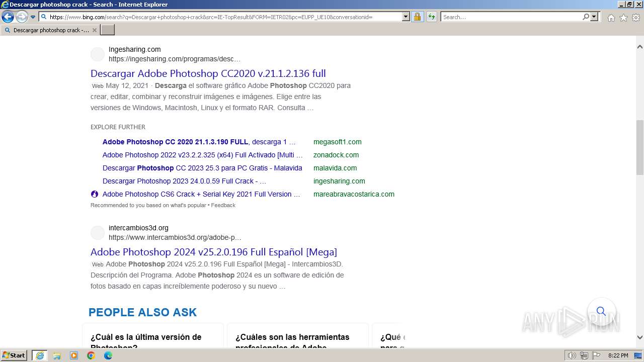Click the ingesharing.com/programas URL text
The width and height of the screenshot is (644, 362).
[175, 59]
